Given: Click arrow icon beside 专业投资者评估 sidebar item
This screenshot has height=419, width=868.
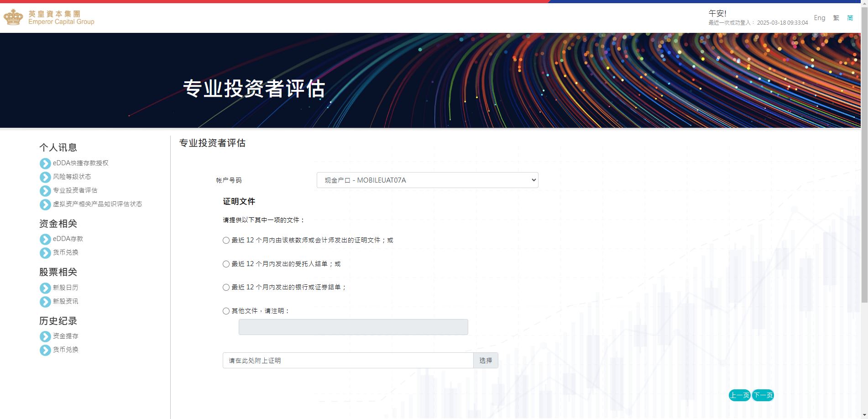Looking at the screenshot, I should (45, 191).
